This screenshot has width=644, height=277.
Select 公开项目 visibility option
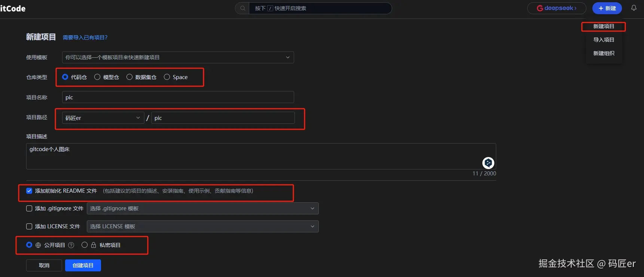29,245
